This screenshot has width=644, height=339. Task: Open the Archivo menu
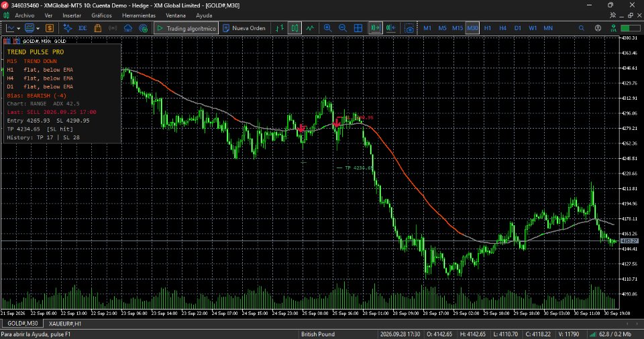tap(25, 15)
